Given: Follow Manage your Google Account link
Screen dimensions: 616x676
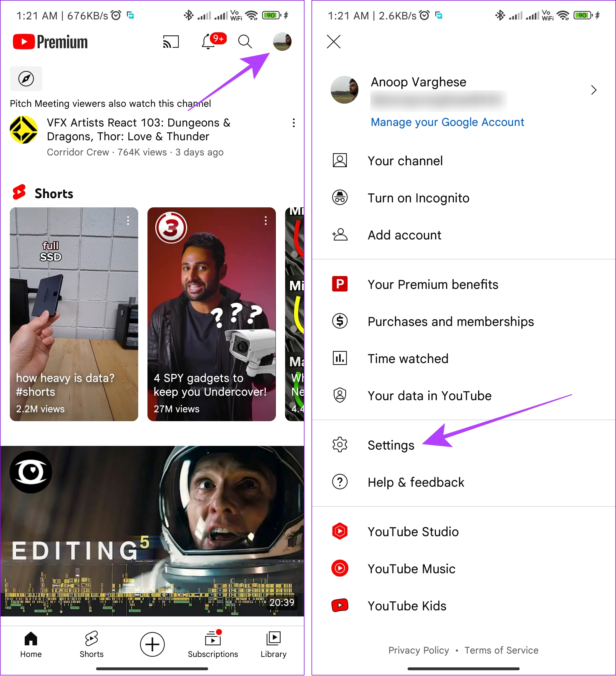Looking at the screenshot, I should (x=447, y=122).
